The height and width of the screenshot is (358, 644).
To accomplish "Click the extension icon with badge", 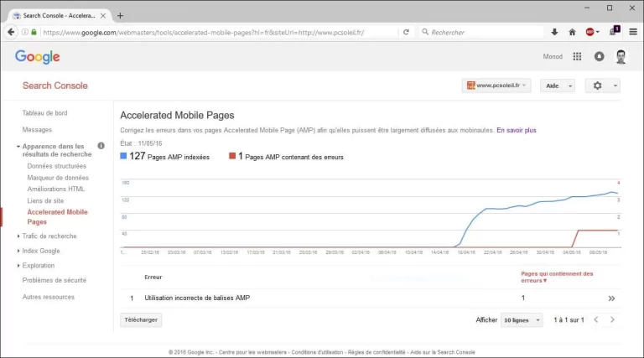I will 615,31.
